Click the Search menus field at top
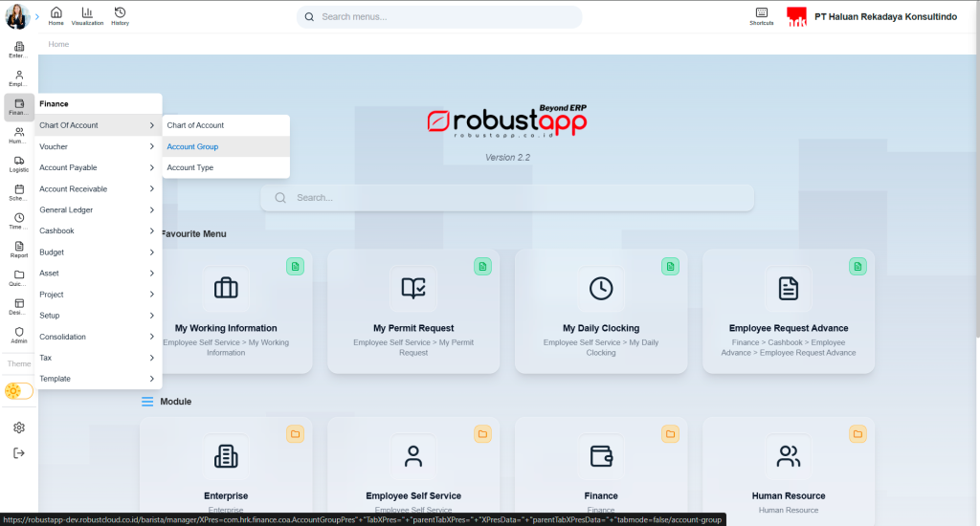 click(x=439, y=16)
